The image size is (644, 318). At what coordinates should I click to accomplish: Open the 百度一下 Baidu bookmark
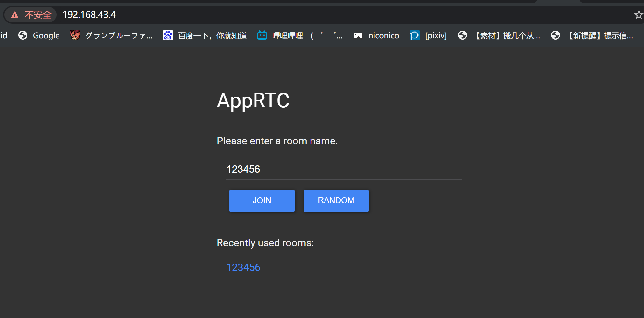[205, 35]
